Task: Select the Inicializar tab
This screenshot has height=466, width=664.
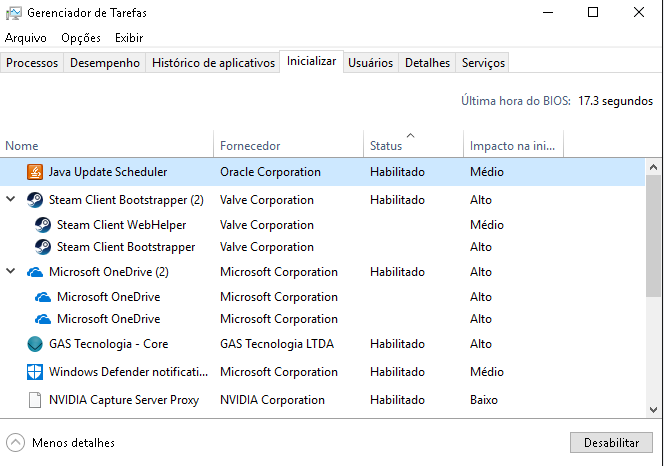Action: 311,61
